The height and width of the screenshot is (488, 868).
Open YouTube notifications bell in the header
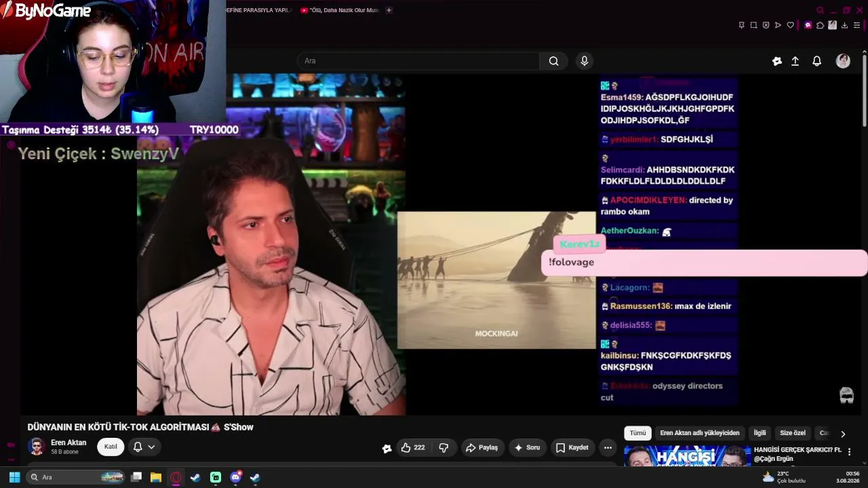817,61
